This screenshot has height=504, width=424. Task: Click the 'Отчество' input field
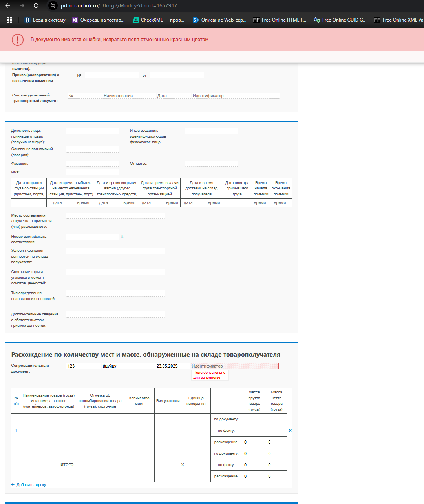click(212, 164)
